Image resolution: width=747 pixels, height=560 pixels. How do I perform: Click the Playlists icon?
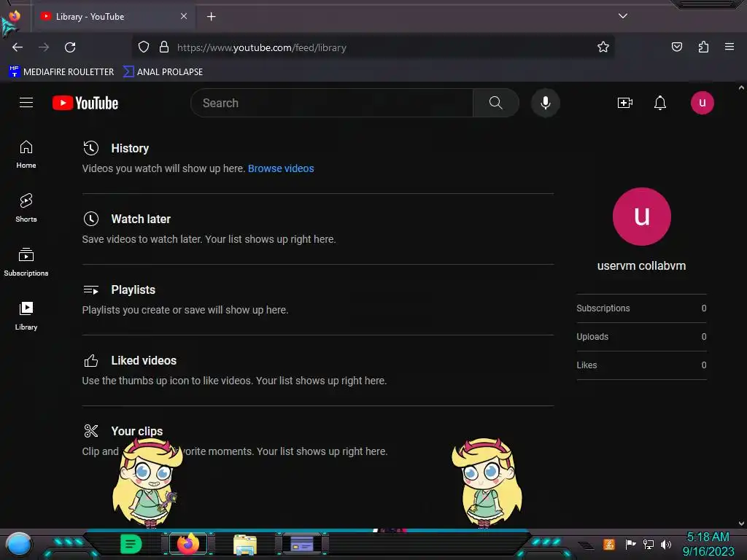point(91,289)
